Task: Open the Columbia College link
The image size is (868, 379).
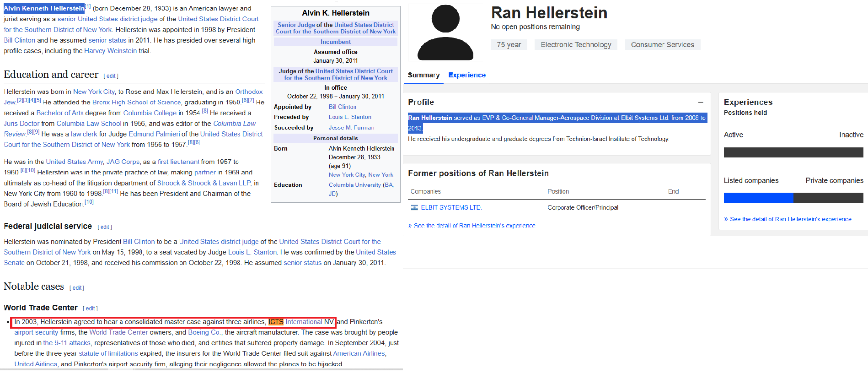Action: [x=150, y=113]
